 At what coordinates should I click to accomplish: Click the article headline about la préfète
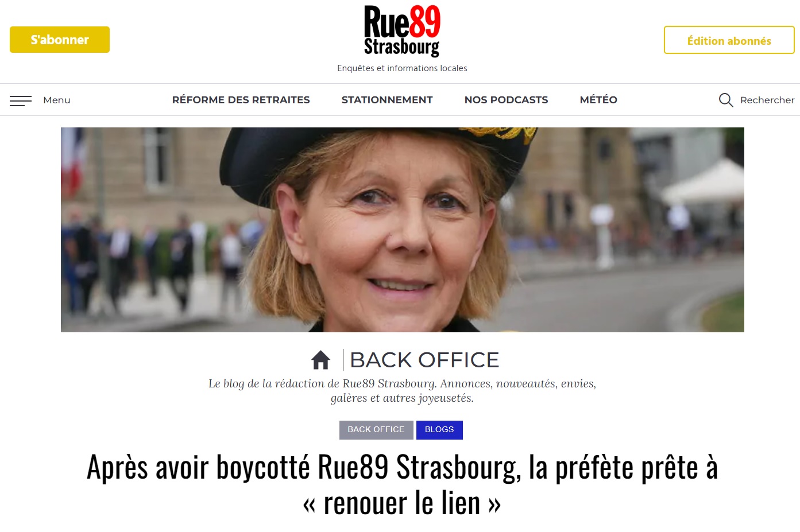tap(402, 486)
